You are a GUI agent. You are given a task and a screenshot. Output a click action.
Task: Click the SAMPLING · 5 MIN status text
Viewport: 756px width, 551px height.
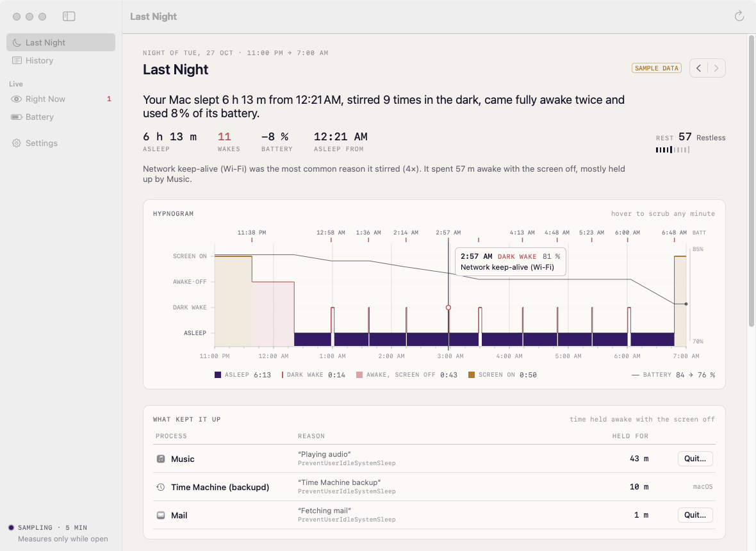tap(53, 527)
